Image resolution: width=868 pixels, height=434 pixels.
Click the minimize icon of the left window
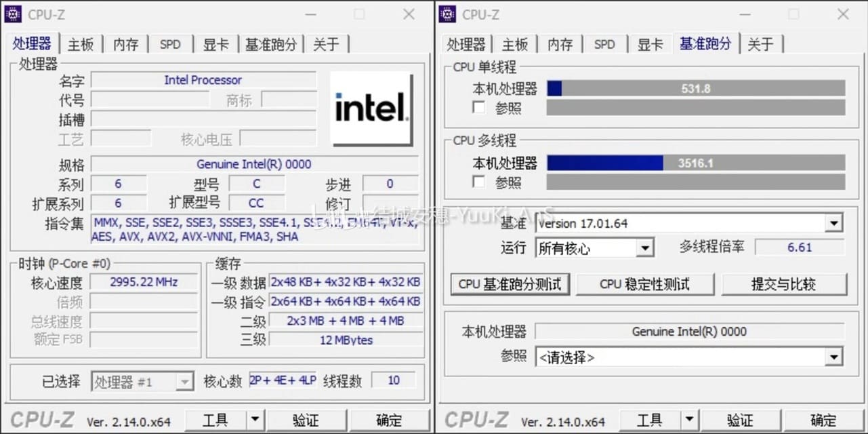point(310,14)
